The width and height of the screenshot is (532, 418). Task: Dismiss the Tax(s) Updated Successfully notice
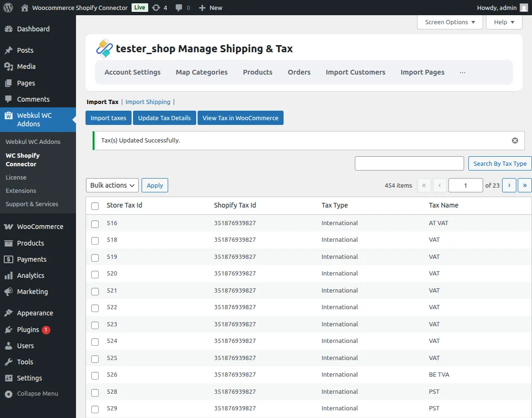515,141
